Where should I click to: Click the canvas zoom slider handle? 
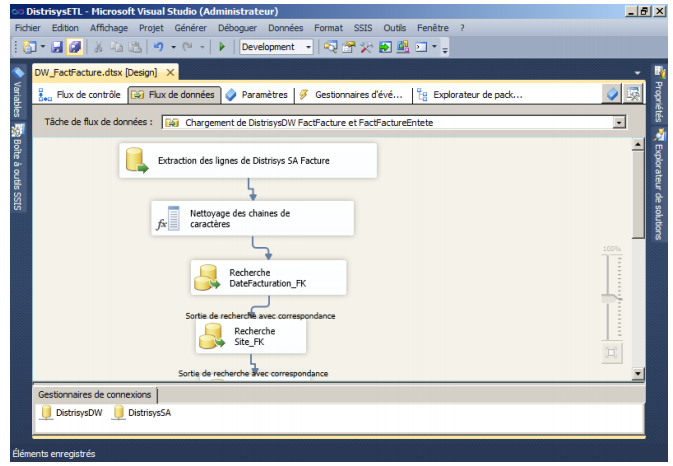610,298
